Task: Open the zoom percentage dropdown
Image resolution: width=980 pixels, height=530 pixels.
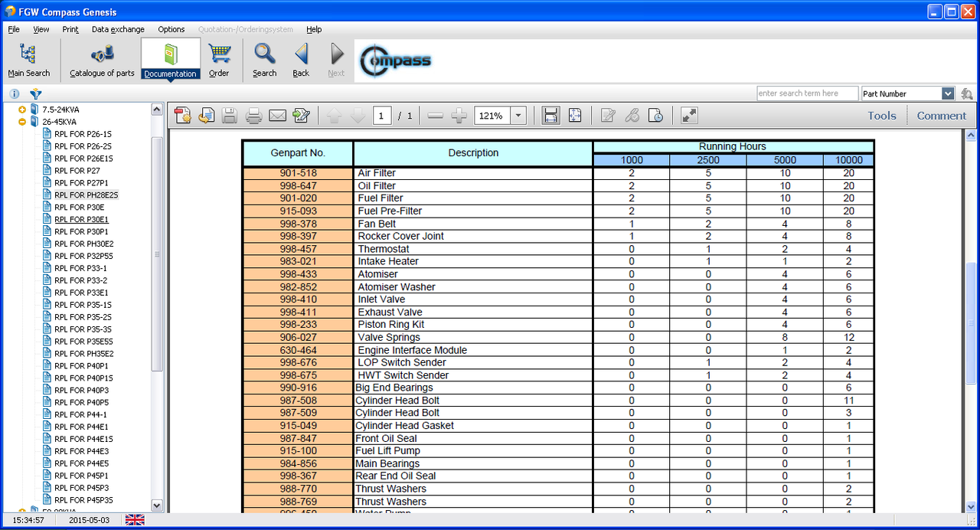Action: pyautogui.click(x=518, y=116)
